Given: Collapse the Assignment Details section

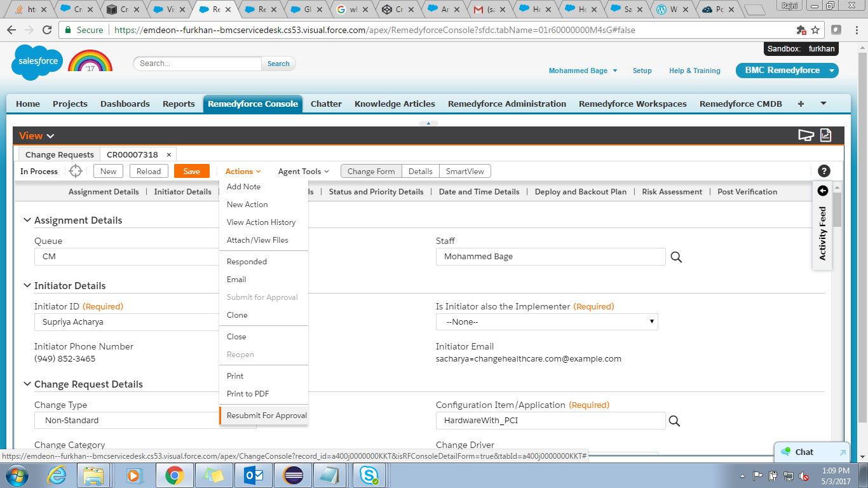Looking at the screenshot, I should (x=27, y=220).
